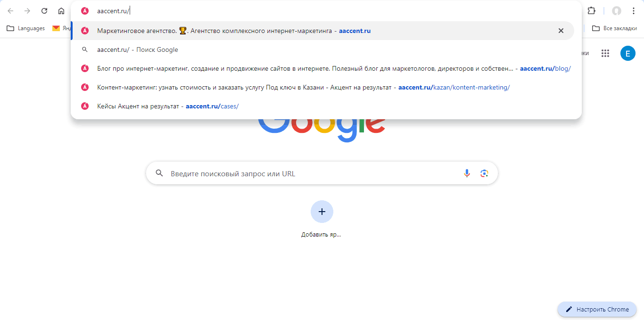The width and height of the screenshot is (644, 320).
Task: Open the Languages bookmarks folder
Action: (x=26, y=28)
